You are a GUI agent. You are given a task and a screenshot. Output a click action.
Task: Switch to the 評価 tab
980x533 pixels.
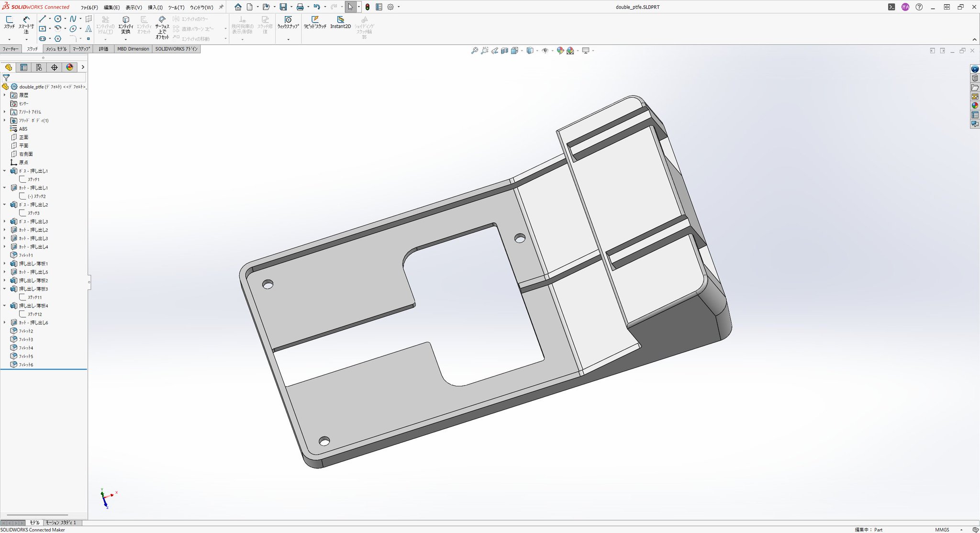coord(103,49)
